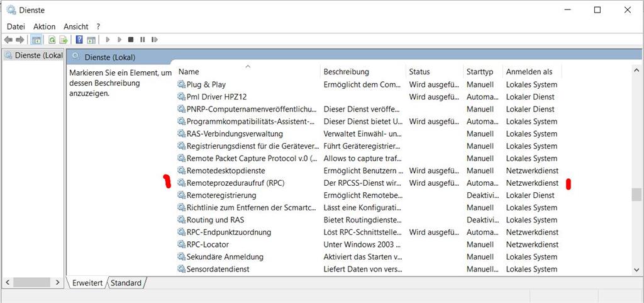Refresh the services list via toolbar icon
This screenshot has height=303, width=644.
(x=52, y=40)
